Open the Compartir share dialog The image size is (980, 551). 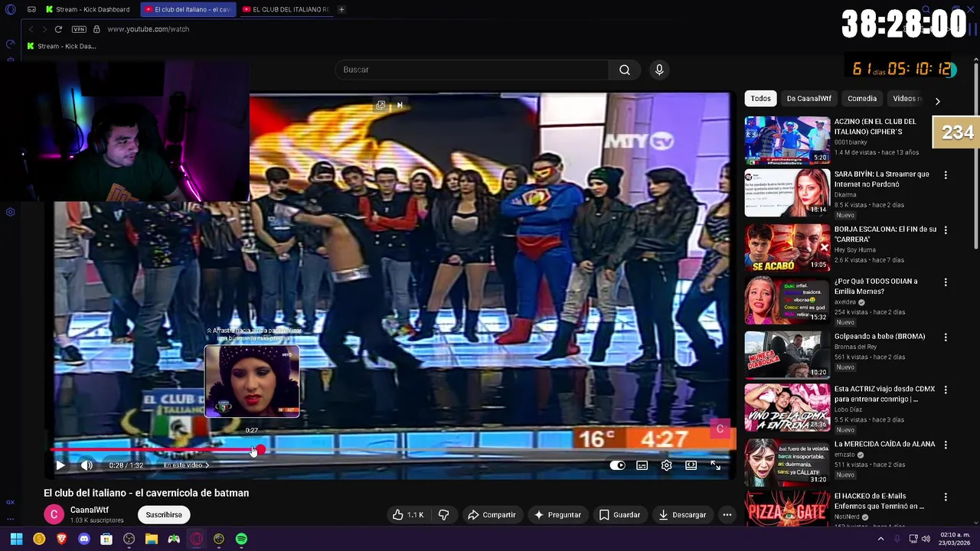(492, 515)
